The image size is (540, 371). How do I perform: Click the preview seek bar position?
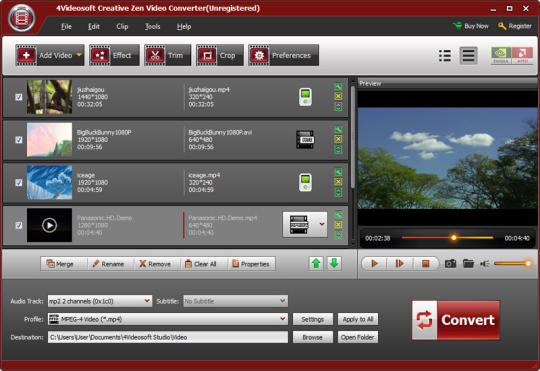tap(447, 238)
